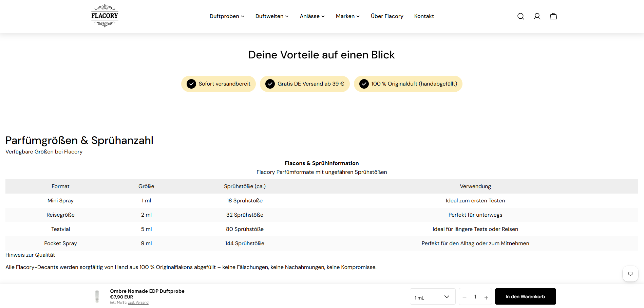The height and width of the screenshot is (308, 644).
Task: Select the Reisegröße table cell
Action: (60, 215)
